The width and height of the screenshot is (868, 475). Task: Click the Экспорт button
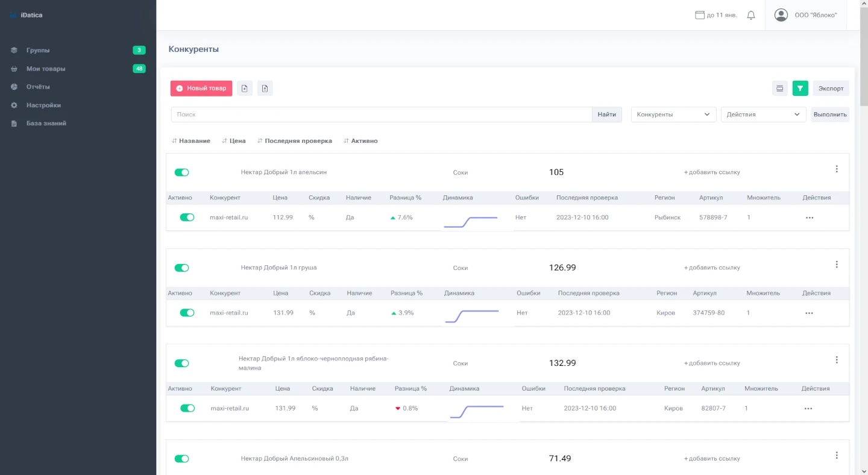pyautogui.click(x=831, y=89)
